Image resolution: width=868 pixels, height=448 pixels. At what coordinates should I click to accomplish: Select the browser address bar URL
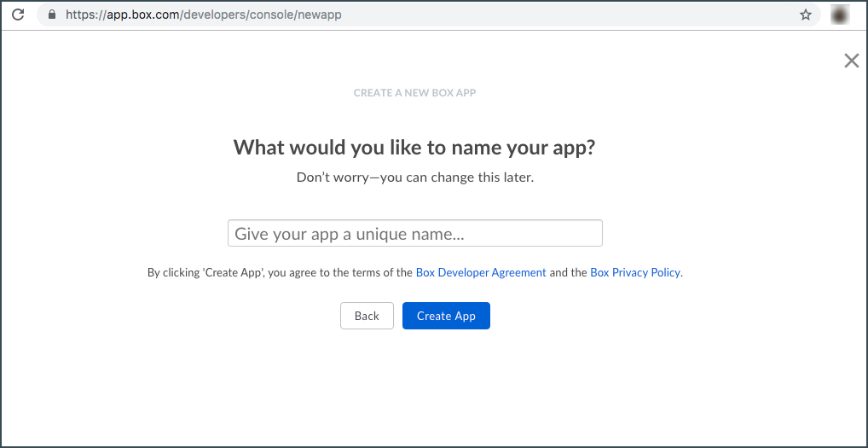204,15
